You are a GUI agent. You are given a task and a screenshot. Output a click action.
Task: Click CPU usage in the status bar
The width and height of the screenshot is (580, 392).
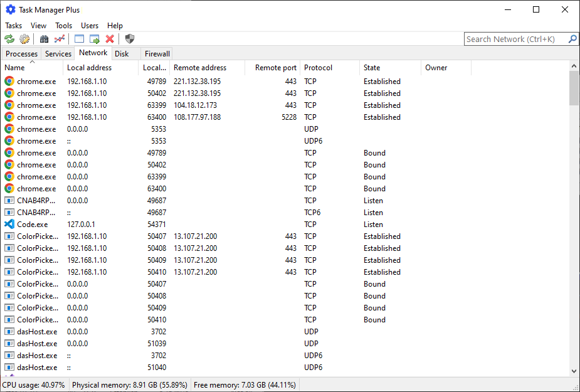[x=34, y=385]
